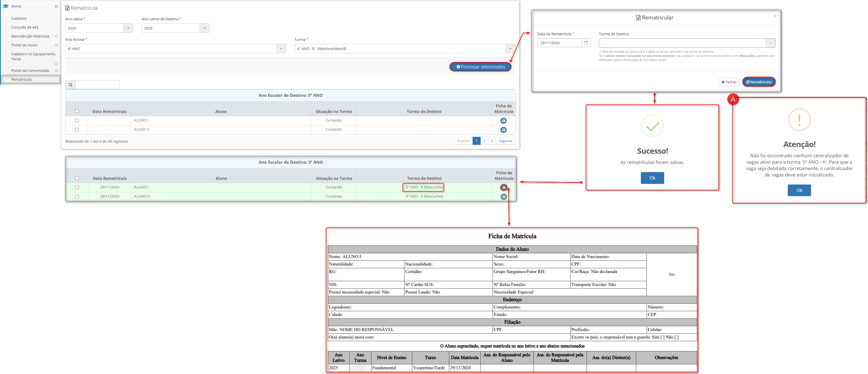Open Turma 4º ANO - B dropdown

pos(510,49)
